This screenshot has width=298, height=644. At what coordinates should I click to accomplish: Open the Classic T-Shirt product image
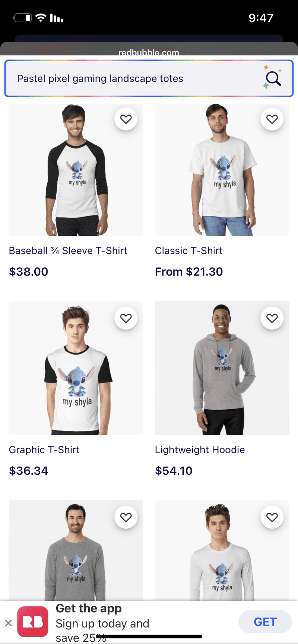click(x=222, y=170)
